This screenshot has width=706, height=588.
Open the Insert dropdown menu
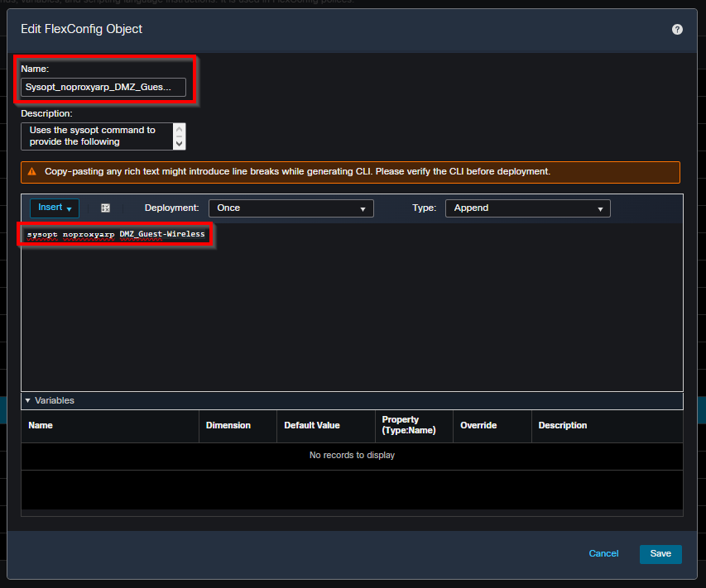(54, 208)
